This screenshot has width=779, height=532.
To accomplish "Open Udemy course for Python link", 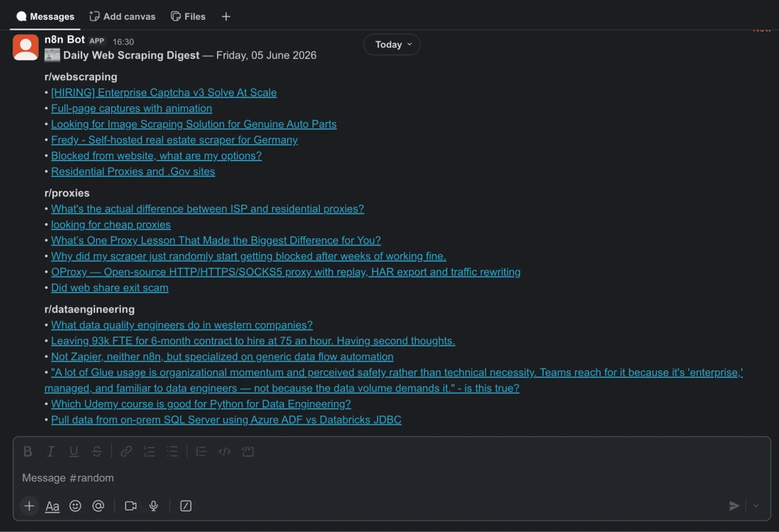I will point(201,404).
